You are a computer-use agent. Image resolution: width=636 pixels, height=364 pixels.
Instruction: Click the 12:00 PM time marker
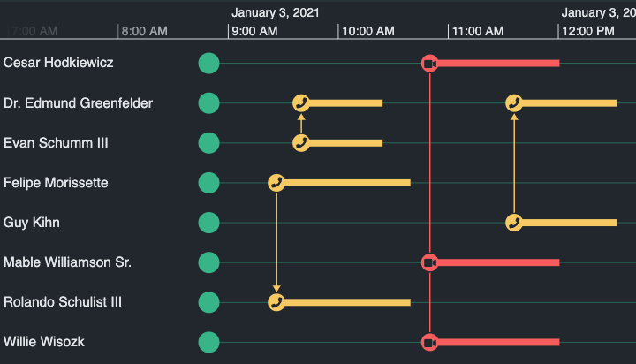pos(587,31)
